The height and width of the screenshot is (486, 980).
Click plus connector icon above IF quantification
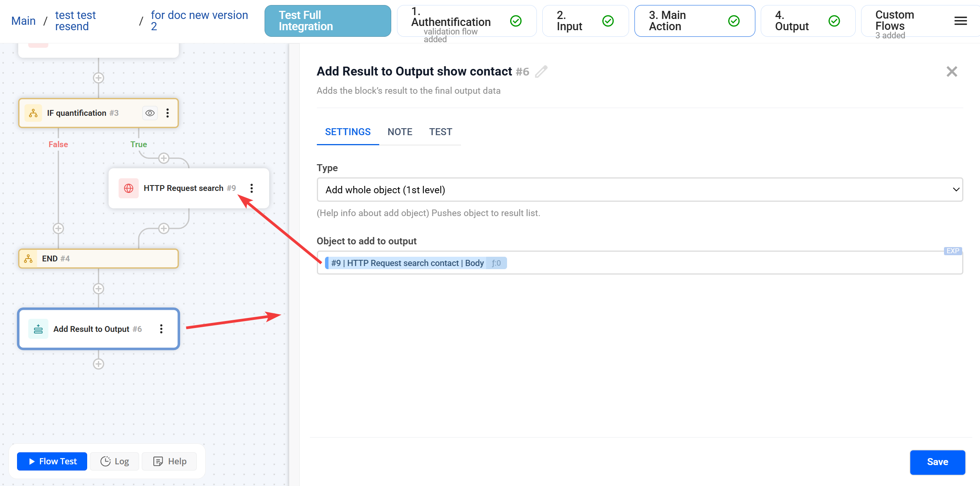pyautogui.click(x=98, y=77)
